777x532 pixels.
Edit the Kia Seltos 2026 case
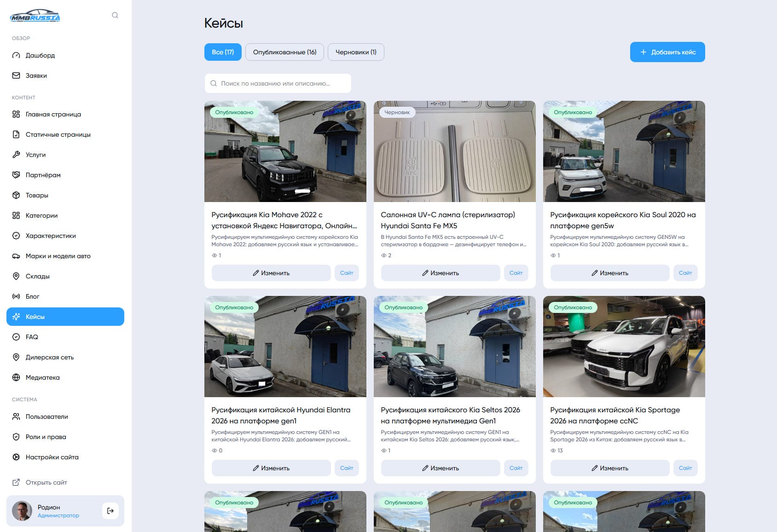[441, 468]
